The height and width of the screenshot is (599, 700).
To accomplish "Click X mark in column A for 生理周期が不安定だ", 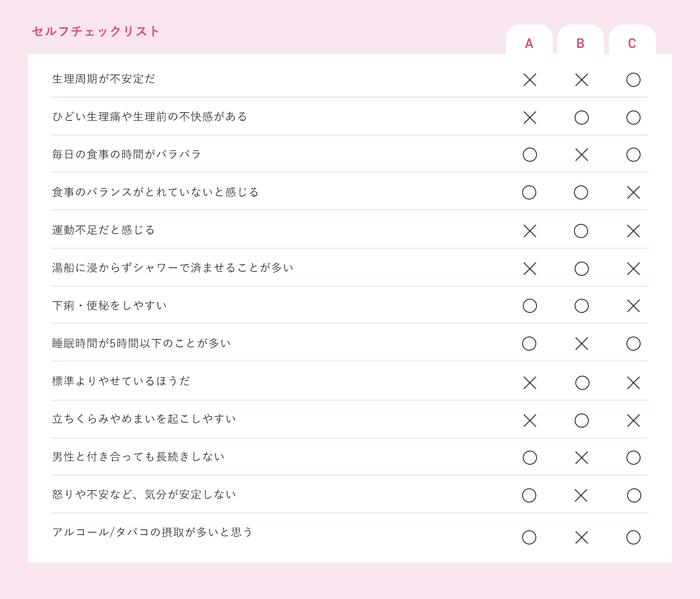I will click(530, 80).
